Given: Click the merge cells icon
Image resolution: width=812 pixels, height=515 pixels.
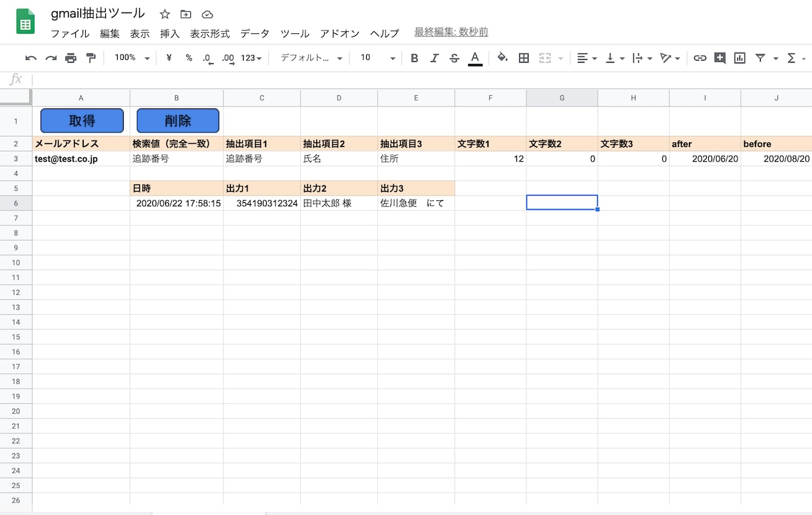Looking at the screenshot, I should [x=545, y=59].
